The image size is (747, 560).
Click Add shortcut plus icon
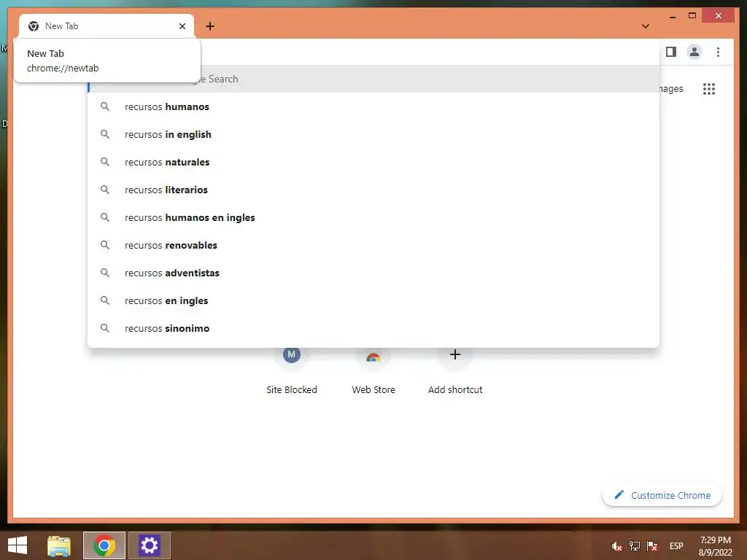tap(455, 355)
